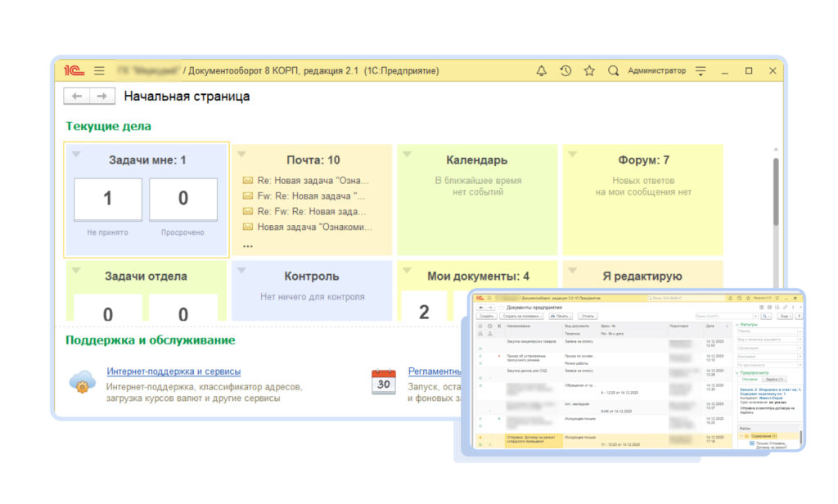Open the notifications bell icon
The width and height of the screenshot is (838, 504).
(541, 71)
